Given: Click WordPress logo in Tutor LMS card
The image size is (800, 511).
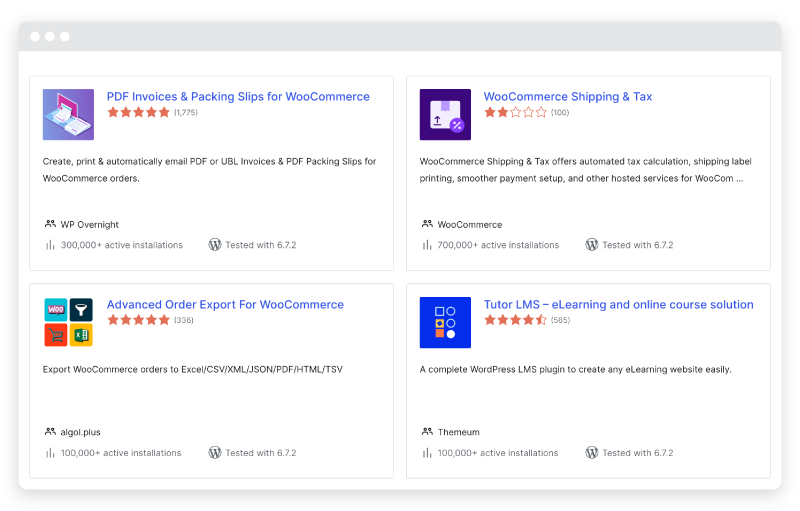Looking at the screenshot, I should pos(592,452).
